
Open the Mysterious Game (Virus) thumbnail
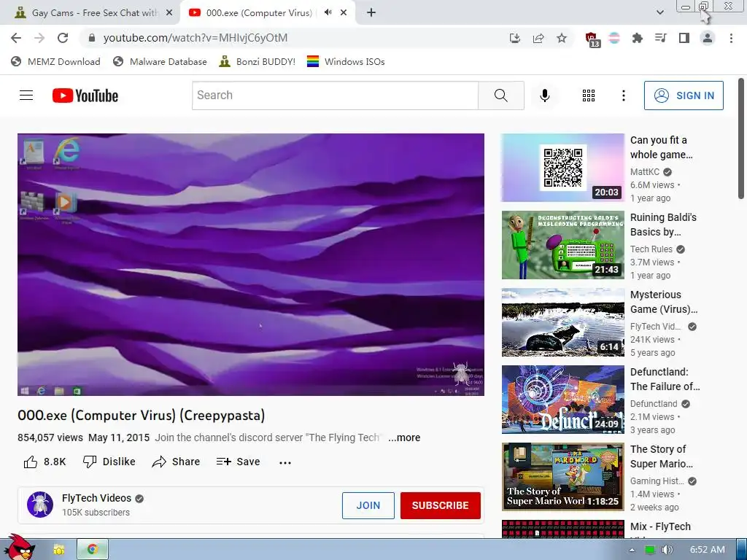[562, 322]
